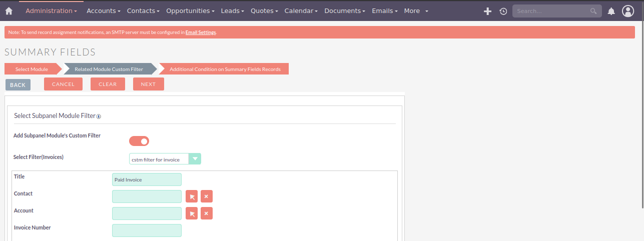Click the Contact input field
This screenshot has width=644, height=241.
click(x=147, y=196)
